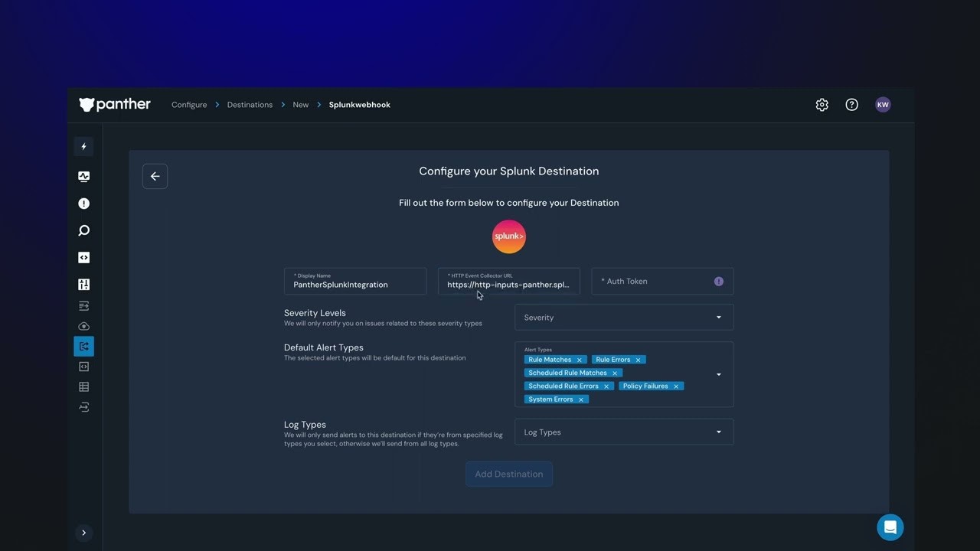The height and width of the screenshot is (551, 980).
Task: Remove the Rule Errors tag
Action: pyautogui.click(x=638, y=360)
